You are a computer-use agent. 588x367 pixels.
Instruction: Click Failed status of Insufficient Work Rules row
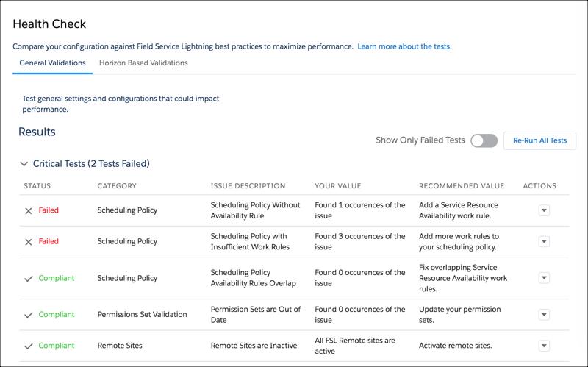pos(49,241)
